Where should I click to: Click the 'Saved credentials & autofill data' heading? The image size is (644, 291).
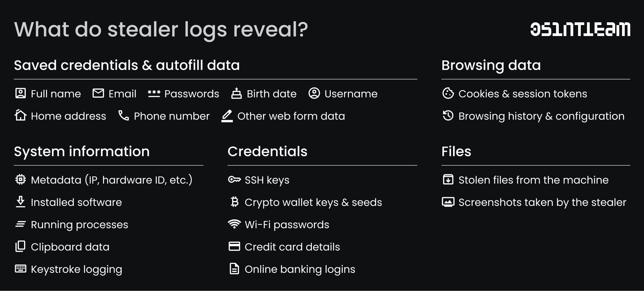point(127,65)
